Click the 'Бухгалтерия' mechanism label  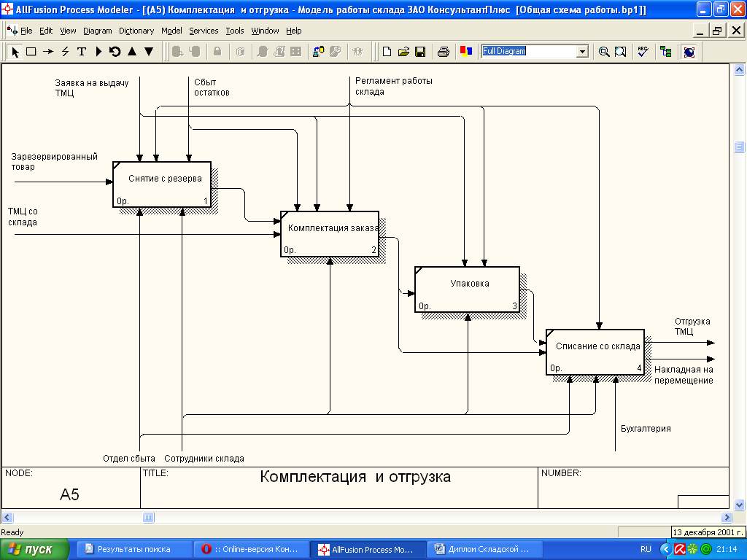(x=646, y=429)
